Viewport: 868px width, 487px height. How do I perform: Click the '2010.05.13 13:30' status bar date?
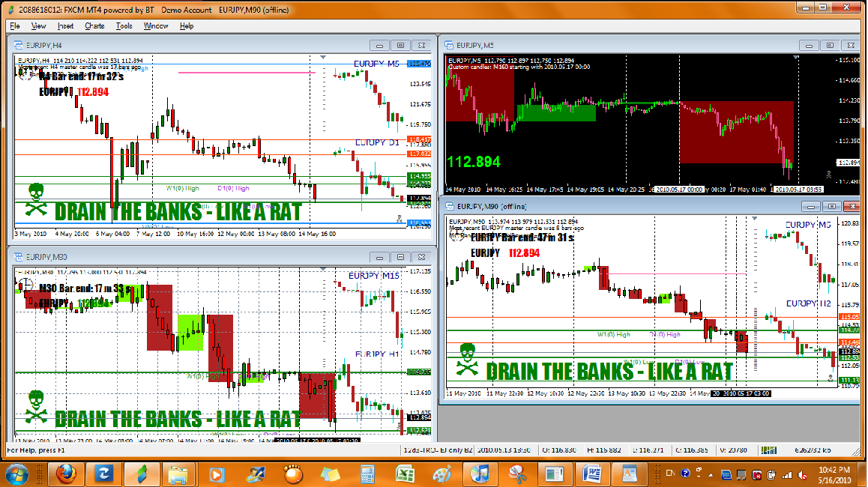pos(504,450)
